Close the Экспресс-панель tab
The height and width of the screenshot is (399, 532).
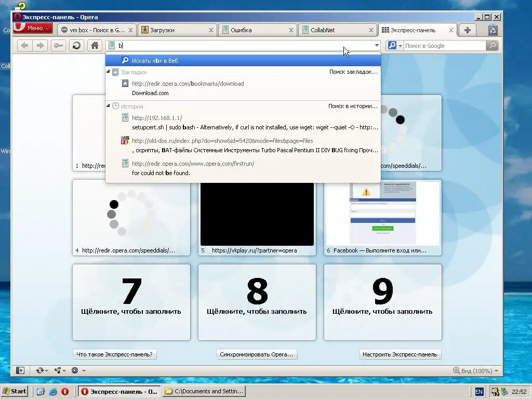click(x=451, y=30)
